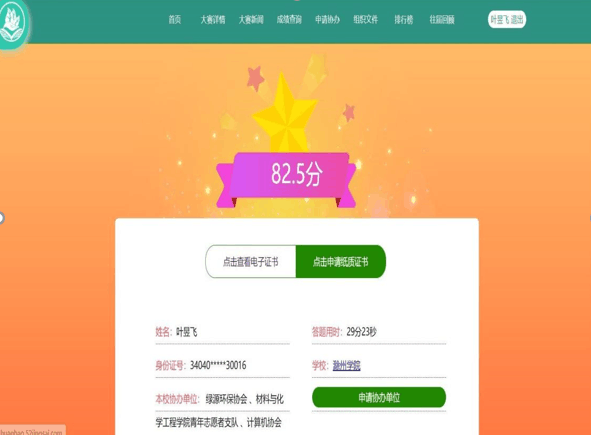The image size is (591, 435).
Task: Open the 往届回顾 navigation item
Action: coord(442,20)
